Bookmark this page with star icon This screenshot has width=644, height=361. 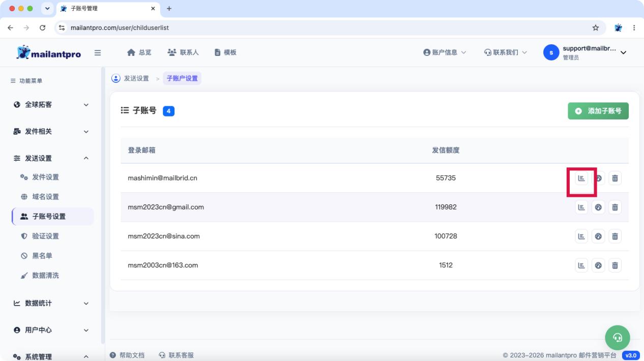click(x=596, y=28)
